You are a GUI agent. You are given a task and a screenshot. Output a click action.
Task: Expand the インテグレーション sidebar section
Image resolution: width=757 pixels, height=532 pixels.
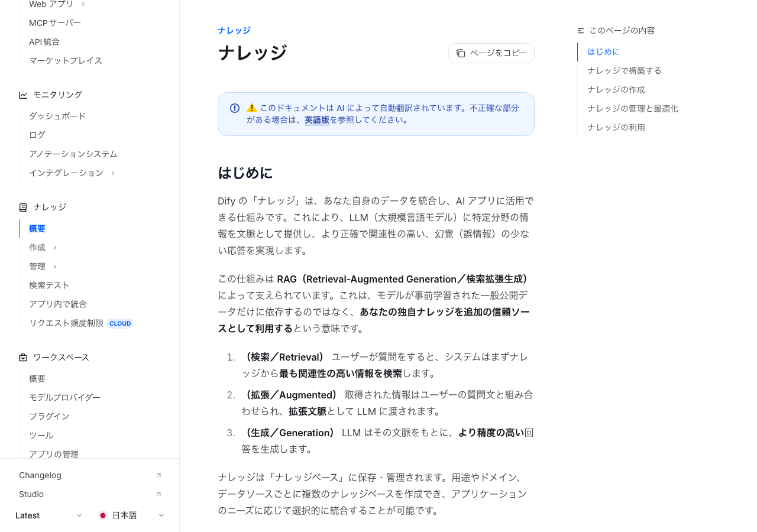[112, 173]
